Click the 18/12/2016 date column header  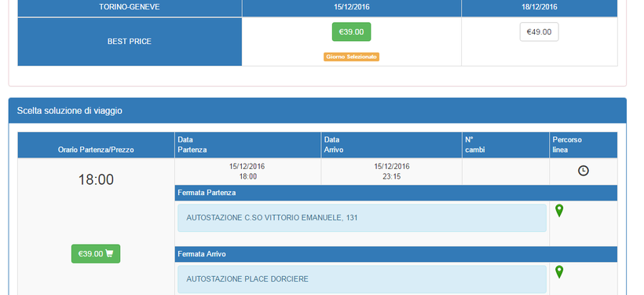(540, 7)
